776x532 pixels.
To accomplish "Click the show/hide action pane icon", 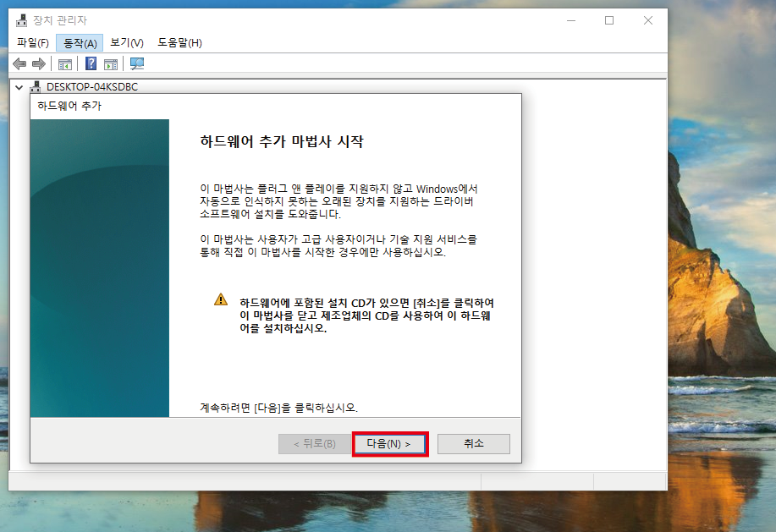I will (x=111, y=64).
